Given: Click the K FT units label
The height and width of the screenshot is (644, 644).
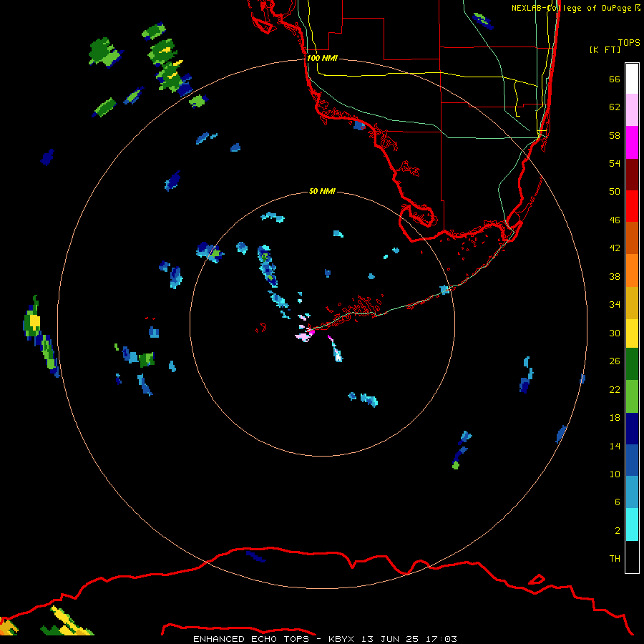Looking at the screenshot, I should (605, 49).
